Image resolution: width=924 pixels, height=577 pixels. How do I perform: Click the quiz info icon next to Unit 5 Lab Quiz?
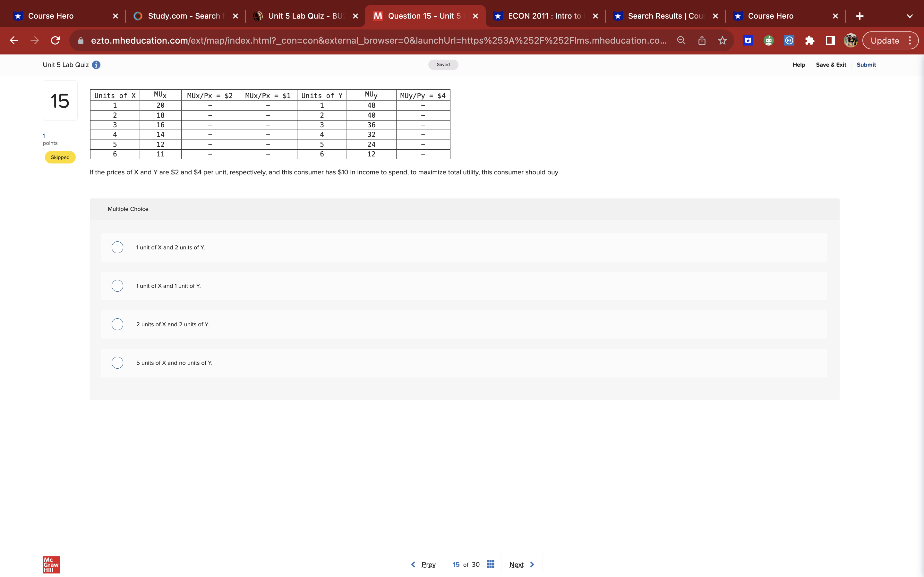coord(96,65)
